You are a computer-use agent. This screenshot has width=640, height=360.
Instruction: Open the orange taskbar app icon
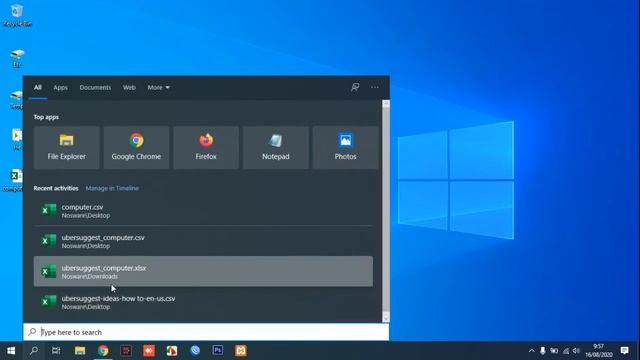[x=241, y=351]
